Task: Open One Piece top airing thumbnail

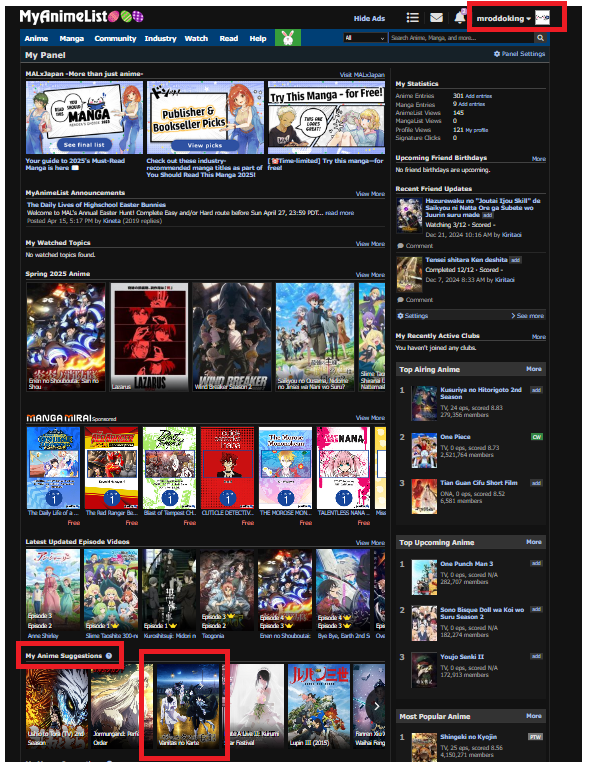Action: coord(424,450)
